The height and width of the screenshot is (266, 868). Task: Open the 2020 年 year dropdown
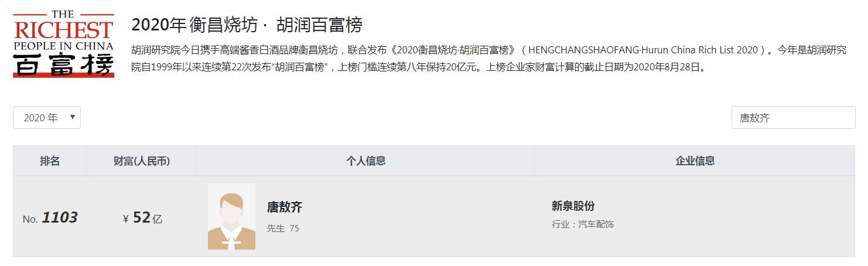[47, 118]
